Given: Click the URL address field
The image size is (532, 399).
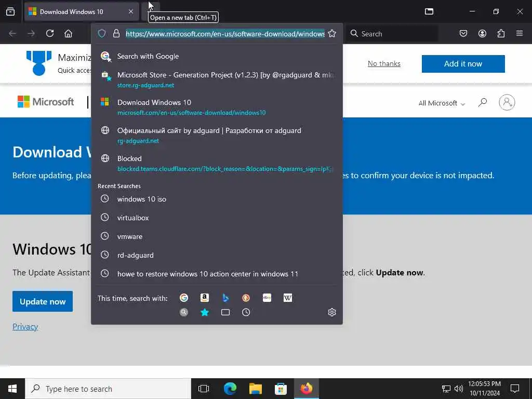Looking at the screenshot, I should pos(225,34).
